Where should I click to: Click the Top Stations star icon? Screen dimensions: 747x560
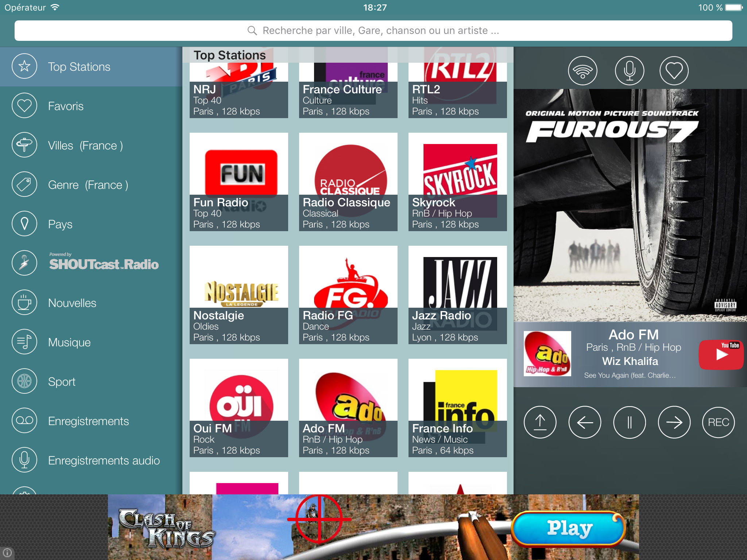point(24,66)
